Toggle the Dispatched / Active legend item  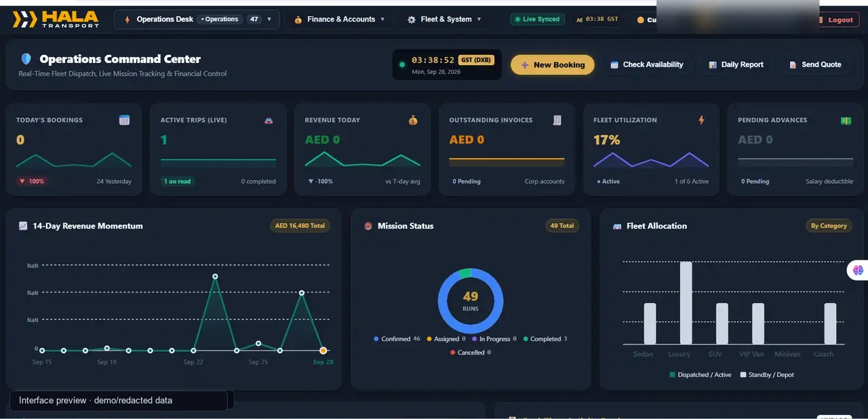click(701, 375)
